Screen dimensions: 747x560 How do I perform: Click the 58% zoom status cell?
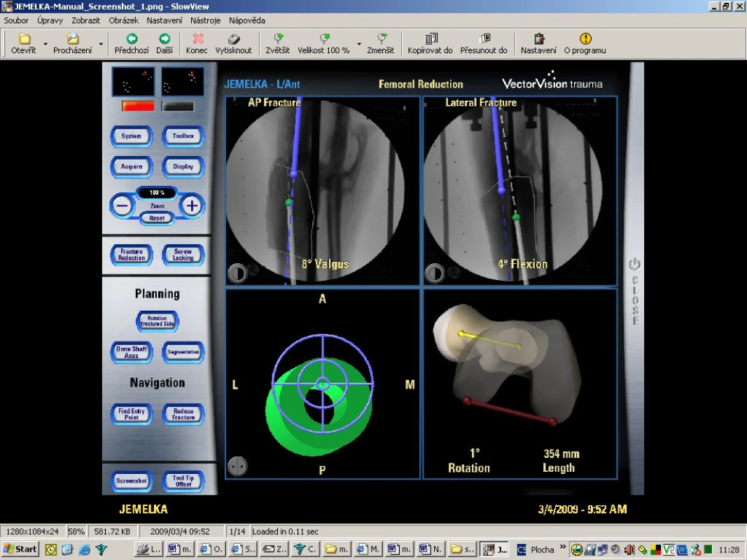tap(76, 531)
